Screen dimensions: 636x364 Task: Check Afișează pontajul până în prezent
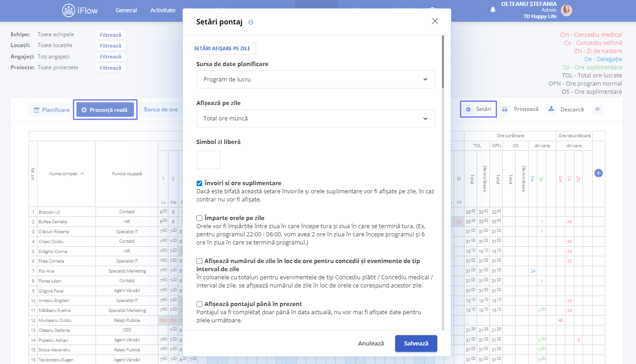[x=199, y=304]
